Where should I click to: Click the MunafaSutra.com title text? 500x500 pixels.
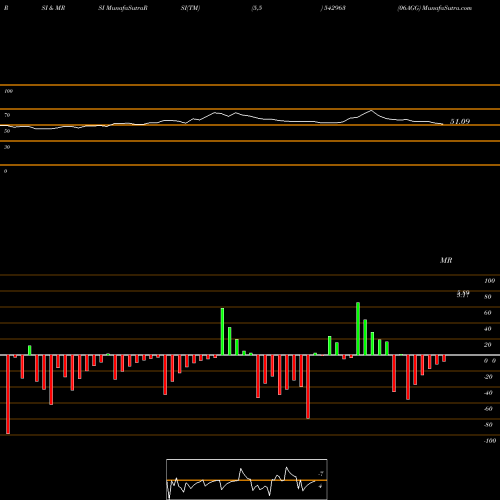(x=447, y=8)
